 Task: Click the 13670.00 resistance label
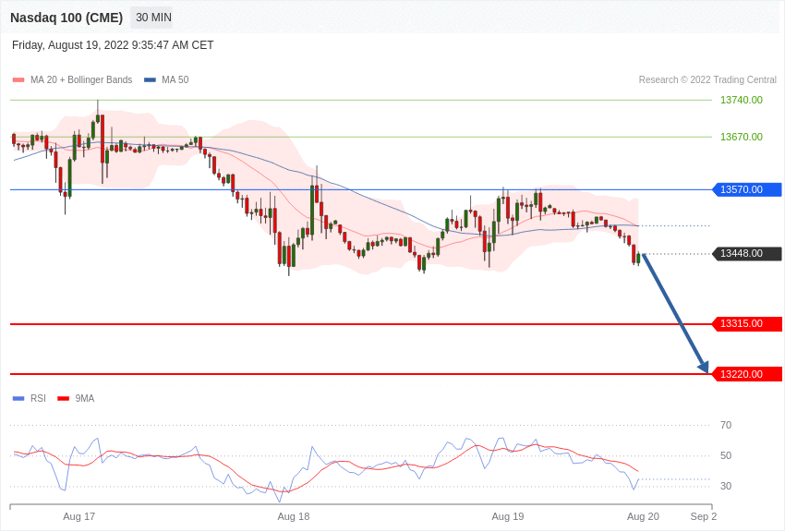[x=742, y=137]
